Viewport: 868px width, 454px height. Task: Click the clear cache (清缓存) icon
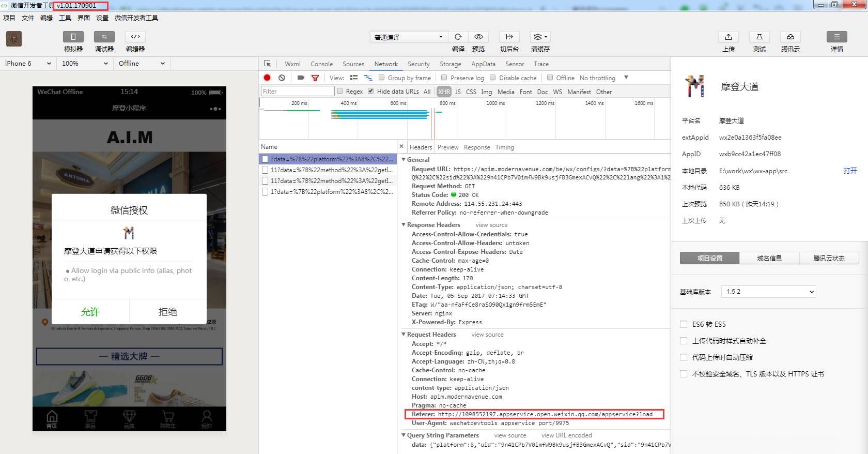tap(540, 37)
